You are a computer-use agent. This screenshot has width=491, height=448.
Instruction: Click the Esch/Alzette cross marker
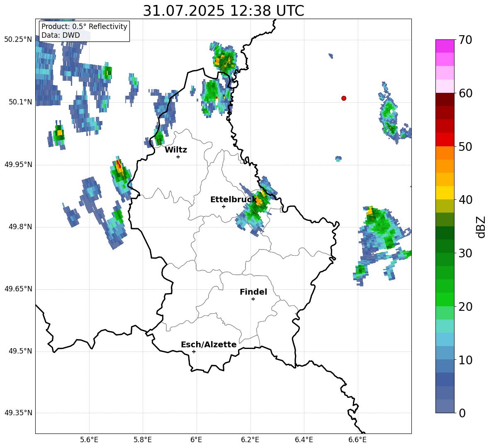(x=194, y=351)
